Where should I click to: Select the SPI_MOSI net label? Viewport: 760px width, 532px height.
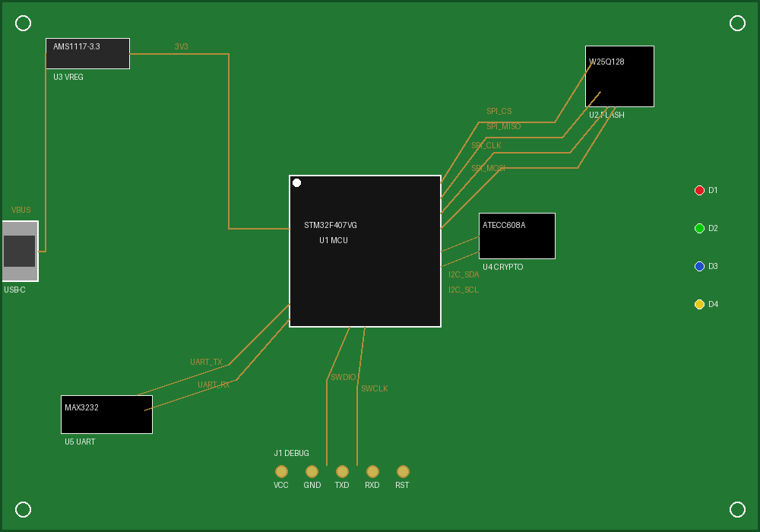tap(488, 168)
